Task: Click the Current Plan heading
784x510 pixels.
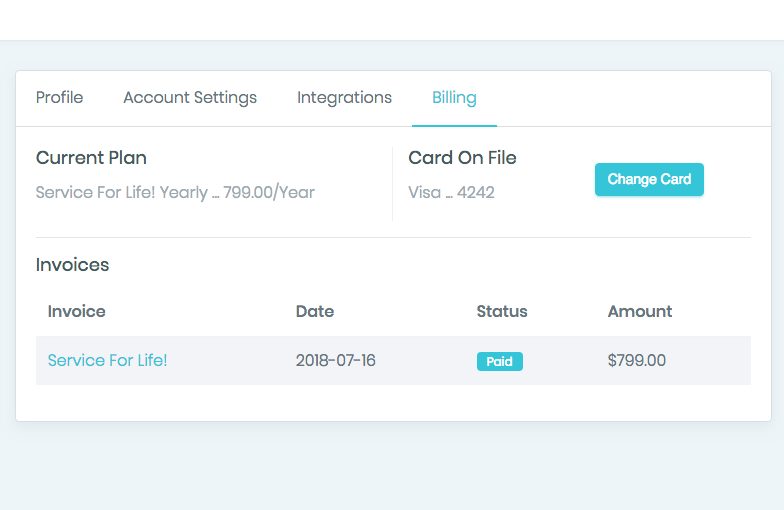Action: [x=91, y=157]
